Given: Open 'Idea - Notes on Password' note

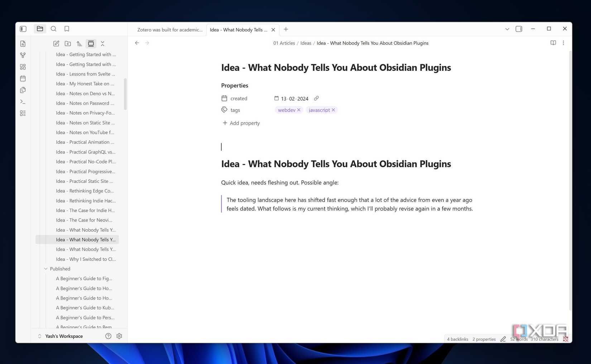Looking at the screenshot, I should click(x=85, y=103).
